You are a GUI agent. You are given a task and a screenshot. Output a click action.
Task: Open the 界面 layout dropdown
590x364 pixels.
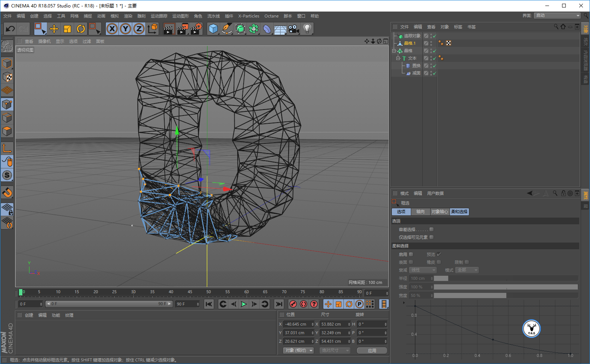tap(557, 16)
